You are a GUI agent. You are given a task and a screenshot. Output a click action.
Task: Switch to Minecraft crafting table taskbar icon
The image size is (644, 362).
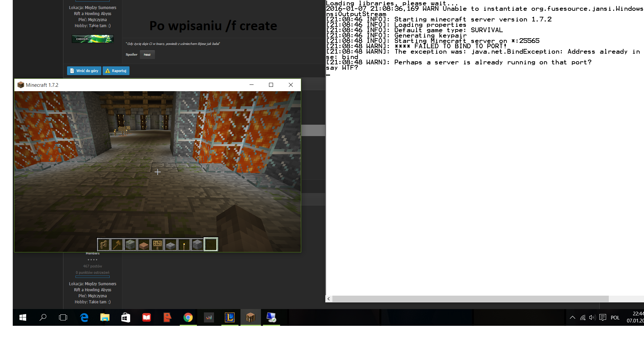[251, 317]
